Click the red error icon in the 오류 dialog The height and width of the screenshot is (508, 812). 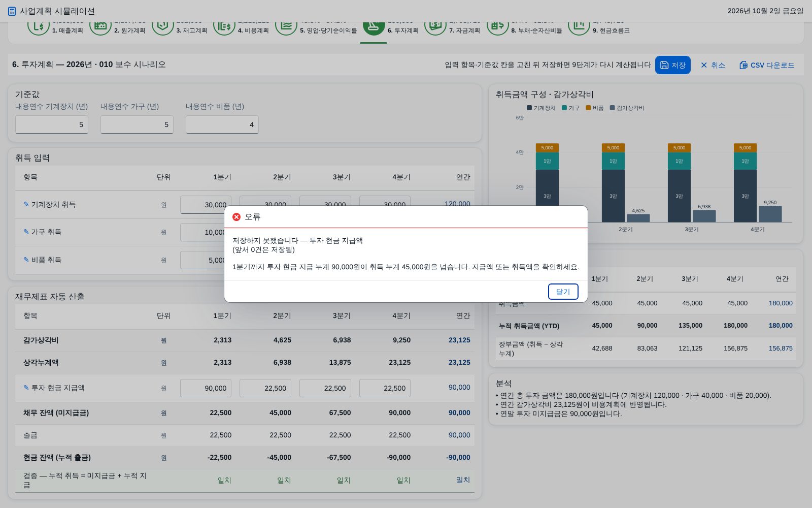tap(236, 217)
